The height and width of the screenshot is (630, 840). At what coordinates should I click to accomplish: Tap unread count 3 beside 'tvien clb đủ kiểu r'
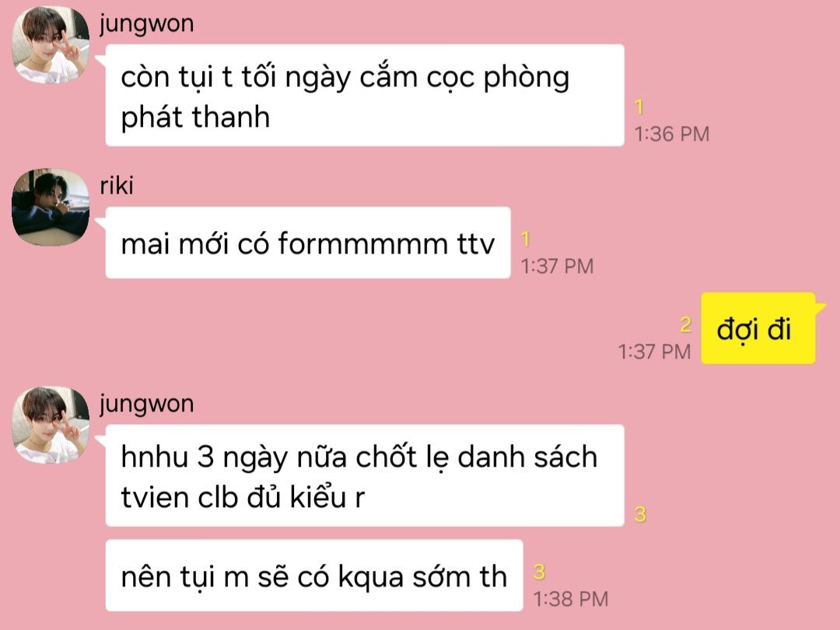[640, 514]
